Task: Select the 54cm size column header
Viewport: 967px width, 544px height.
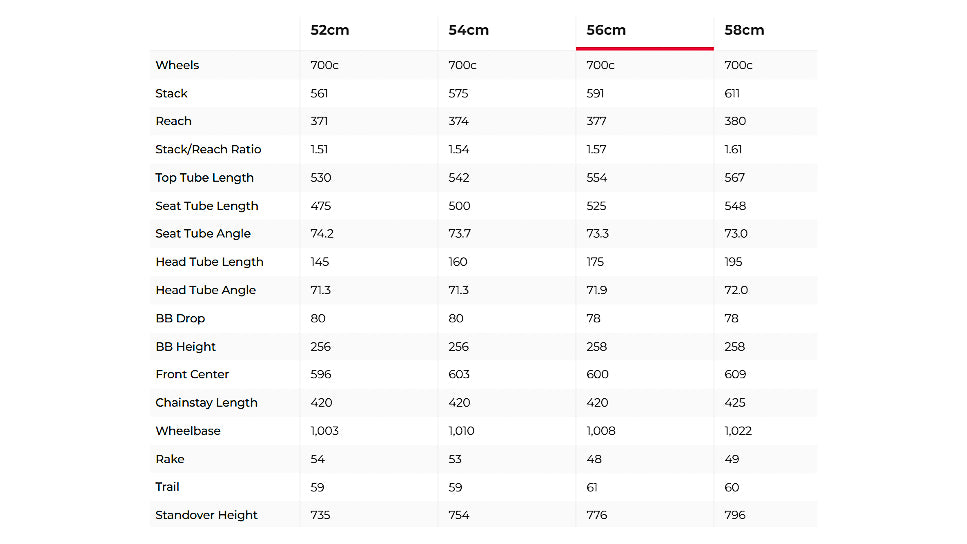Action: coord(468,30)
